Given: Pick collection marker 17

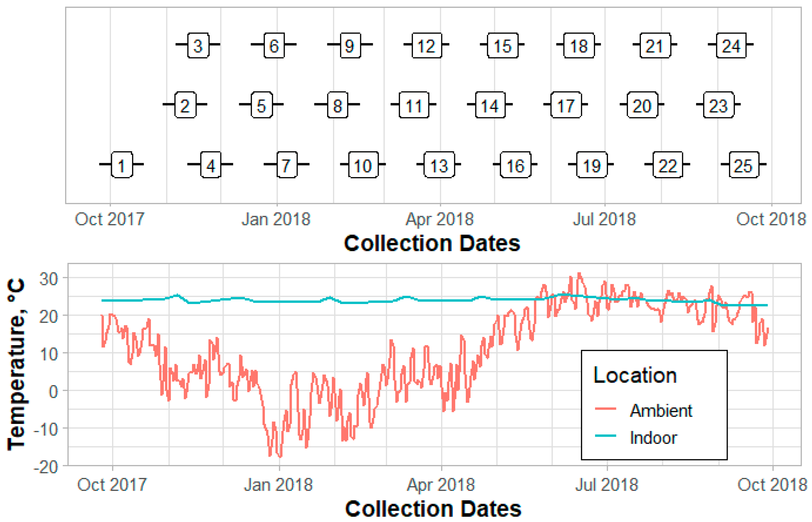Looking at the screenshot, I should coord(566,105).
